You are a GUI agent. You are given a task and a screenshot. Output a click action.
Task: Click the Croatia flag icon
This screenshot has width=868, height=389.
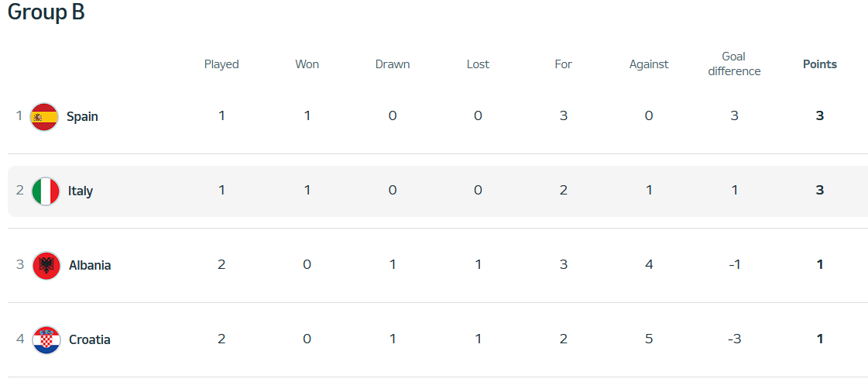coord(46,339)
